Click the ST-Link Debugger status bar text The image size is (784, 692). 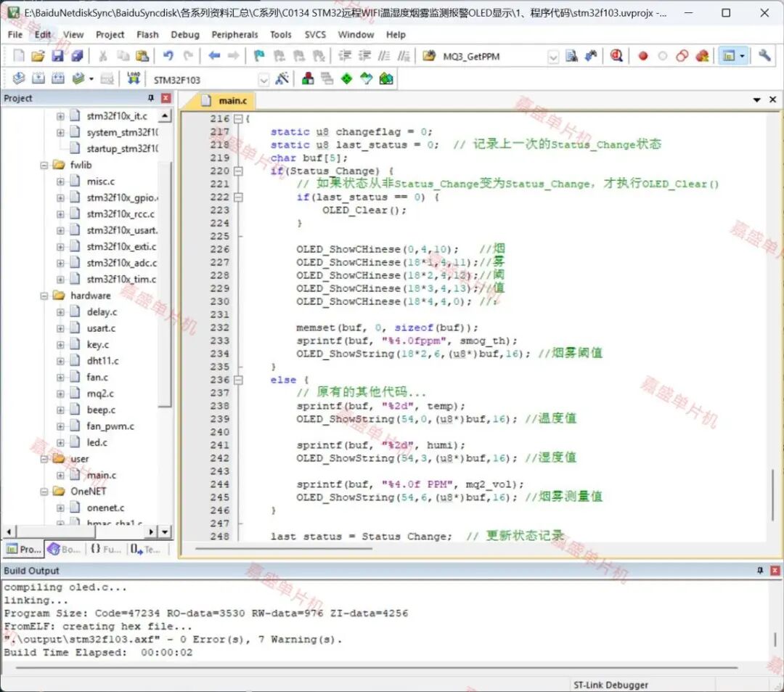click(x=611, y=685)
